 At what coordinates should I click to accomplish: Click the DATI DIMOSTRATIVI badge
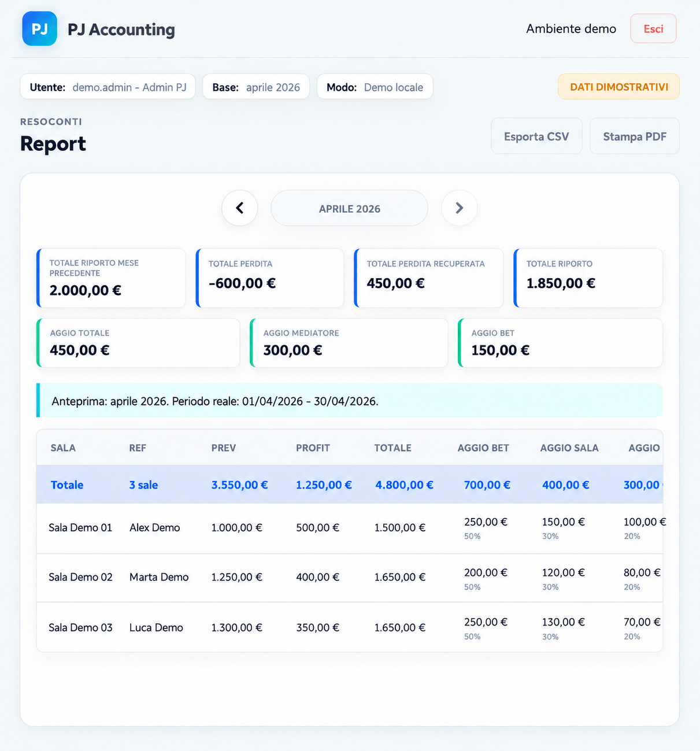pyautogui.click(x=618, y=87)
